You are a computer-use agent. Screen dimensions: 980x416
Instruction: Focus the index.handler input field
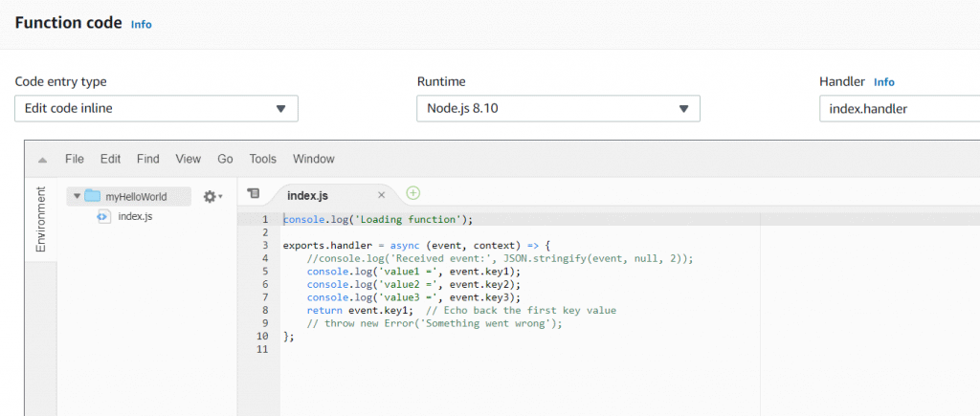[x=900, y=109]
